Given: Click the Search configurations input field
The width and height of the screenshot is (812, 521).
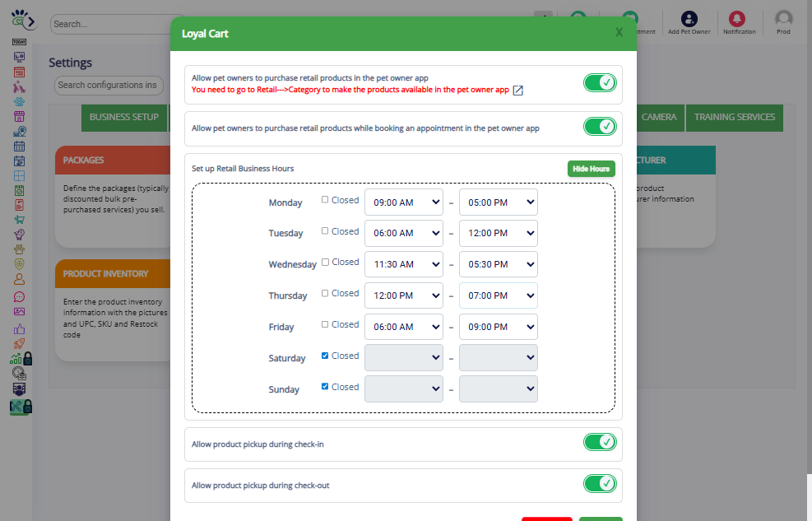Looking at the screenshot, I should (x=109, y=86).
